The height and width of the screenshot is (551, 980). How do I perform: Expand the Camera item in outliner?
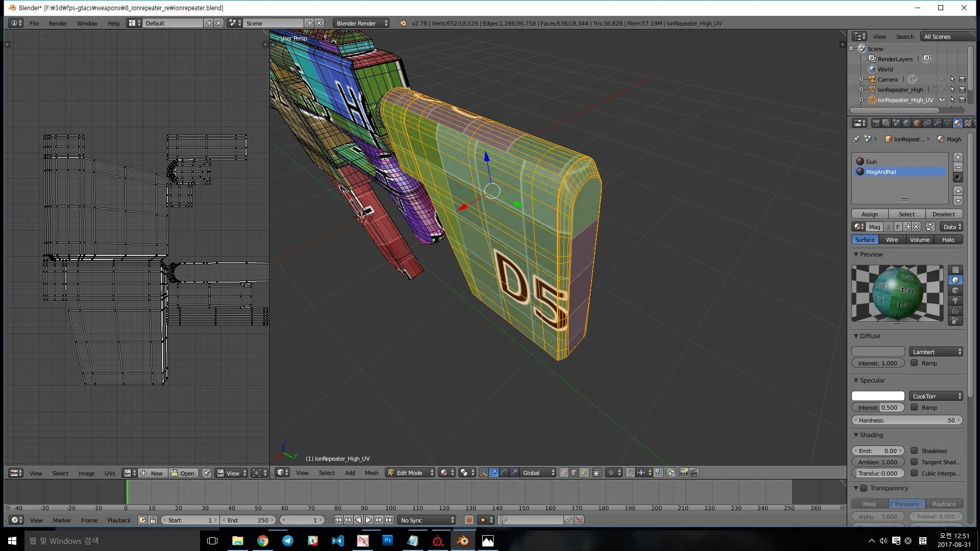click(861, 79)
